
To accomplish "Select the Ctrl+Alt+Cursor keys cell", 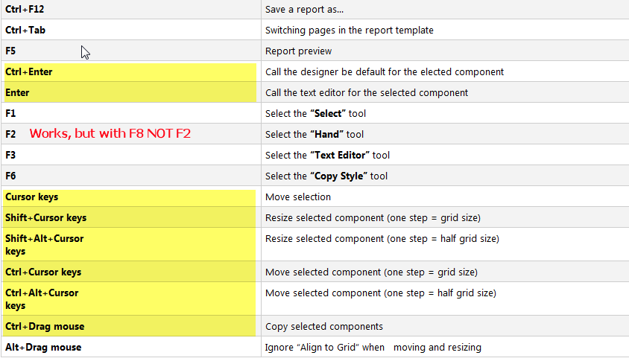I will (130, 298).
